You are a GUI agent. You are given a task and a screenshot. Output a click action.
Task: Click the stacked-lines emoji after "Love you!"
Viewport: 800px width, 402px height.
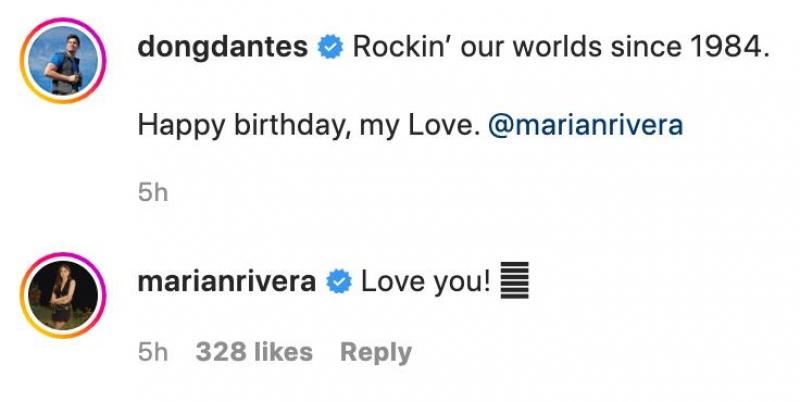pos(513,282)
